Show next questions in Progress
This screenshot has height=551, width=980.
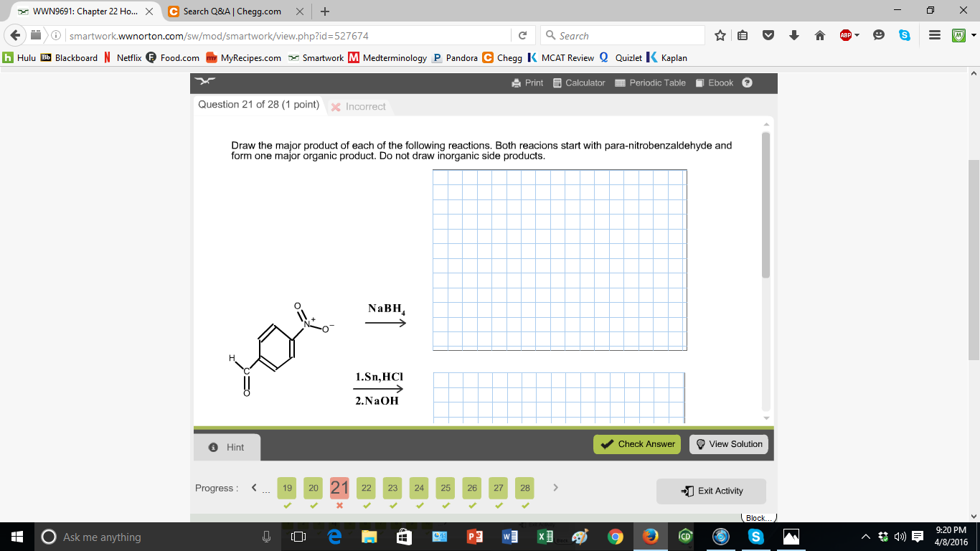555,488
